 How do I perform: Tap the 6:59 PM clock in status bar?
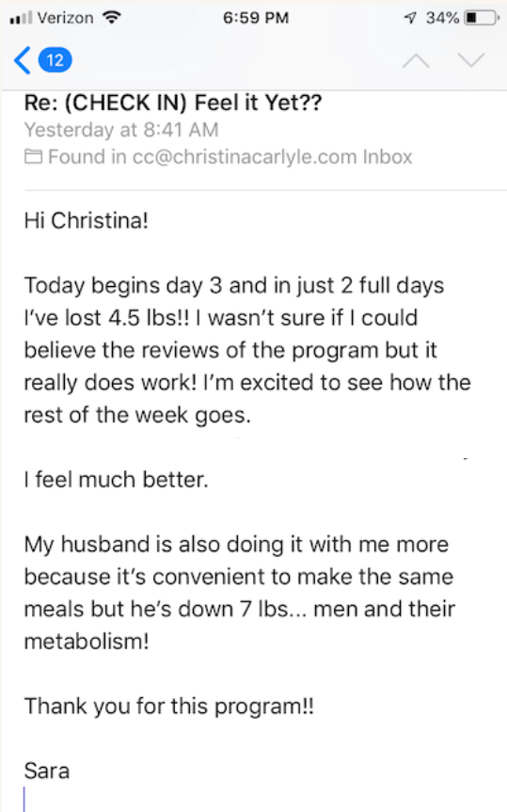click(x=256, y=18)
